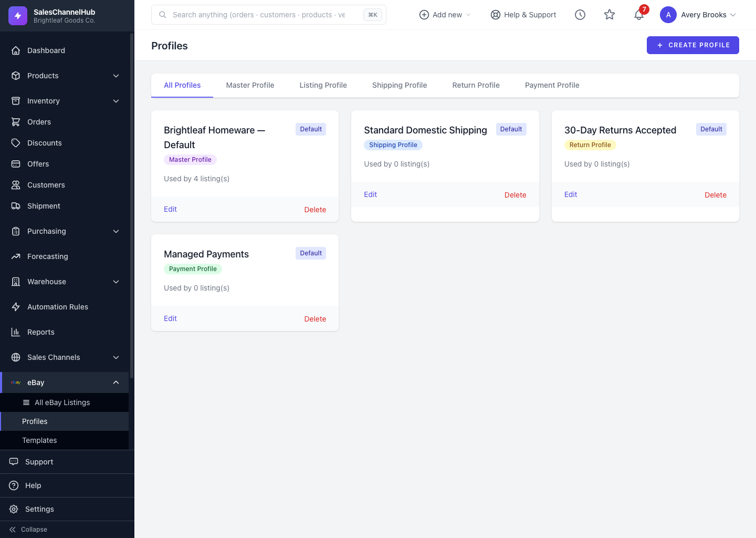Click the Forecasting trend icon
The height and width of the screenshot is (538, 756).
click(x=16, y=256)
